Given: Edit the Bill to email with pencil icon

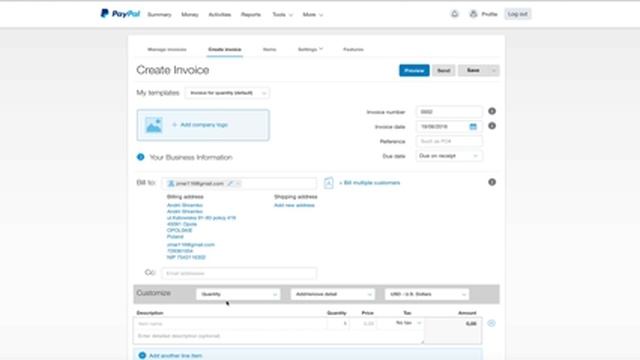Looking at the screenshot, I should 230,183.
